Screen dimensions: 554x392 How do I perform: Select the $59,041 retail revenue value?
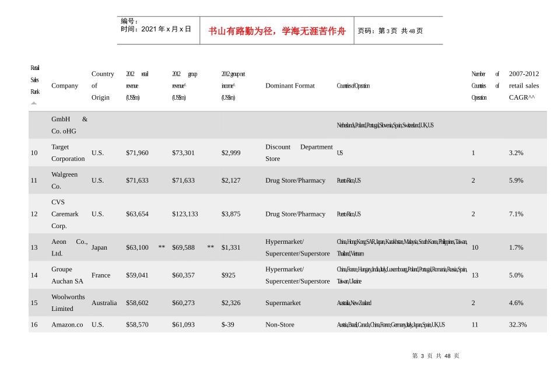point(137,275)
